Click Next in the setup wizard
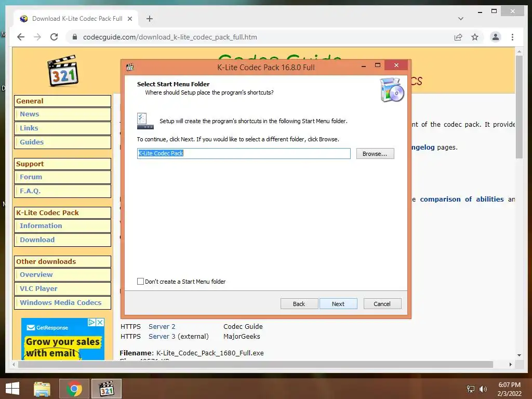 338,303
